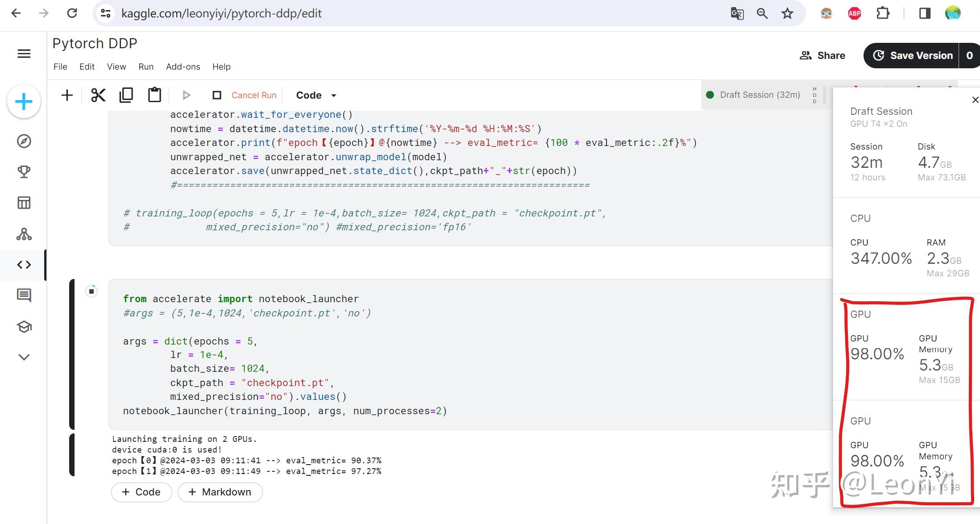Stop the run with the square icon

click(x=217, y=95)
